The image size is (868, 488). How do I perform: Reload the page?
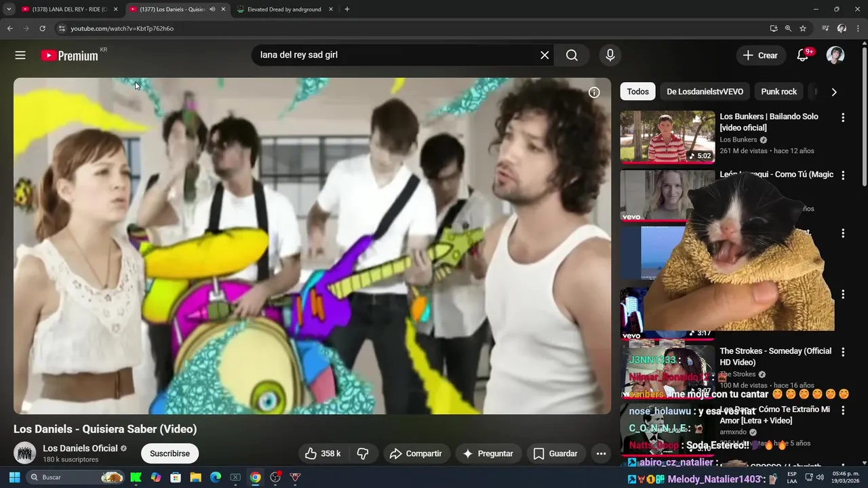42,28
